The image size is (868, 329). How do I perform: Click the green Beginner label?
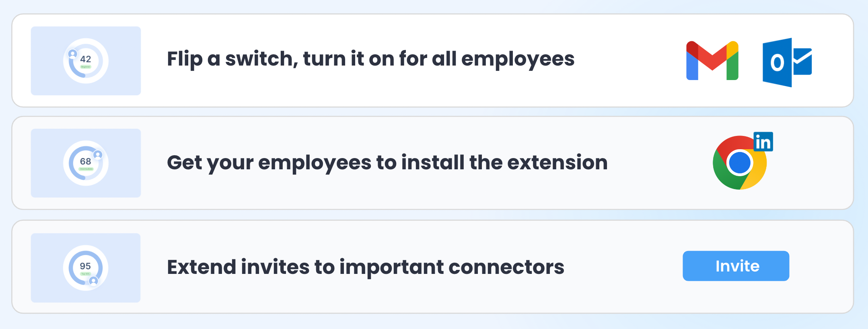coord(86,67)
